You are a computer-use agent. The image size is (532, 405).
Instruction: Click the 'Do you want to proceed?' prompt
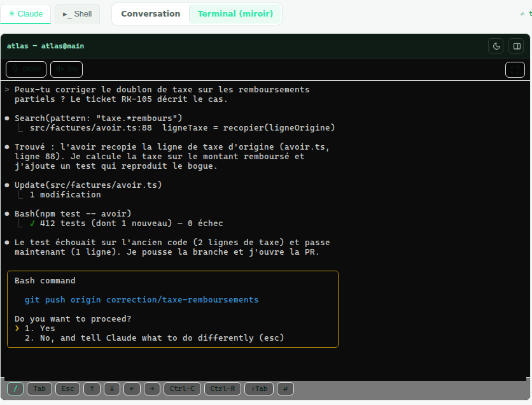[x=73, y=319]
